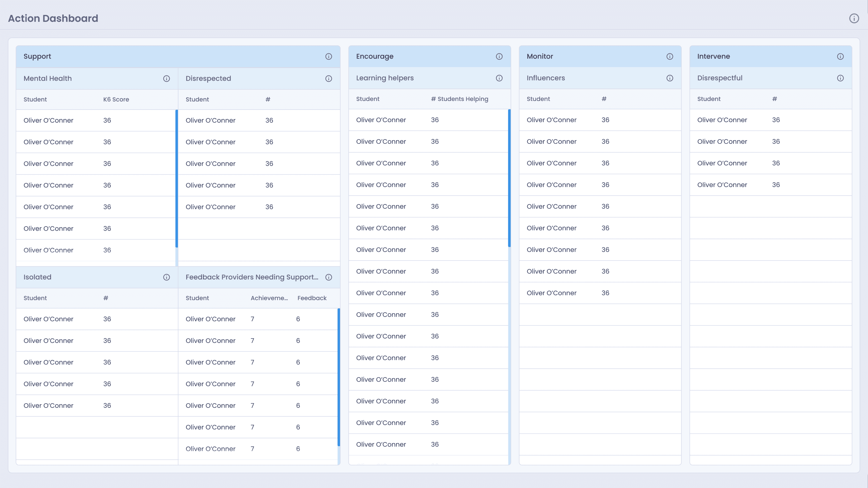
Task: Click the Learning helpers table scrollbar
Action: [x=509, y=178]
